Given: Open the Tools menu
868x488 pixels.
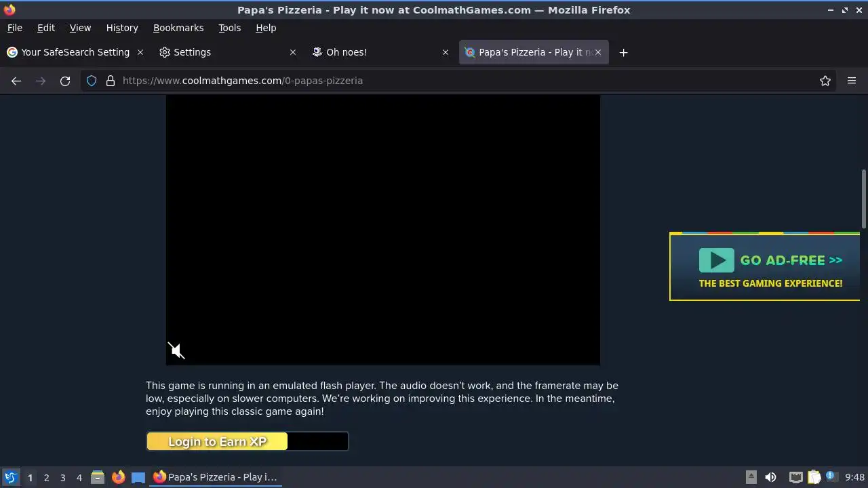Looking at the screenshot, I should pyautogui.click(x=229, y=28).
